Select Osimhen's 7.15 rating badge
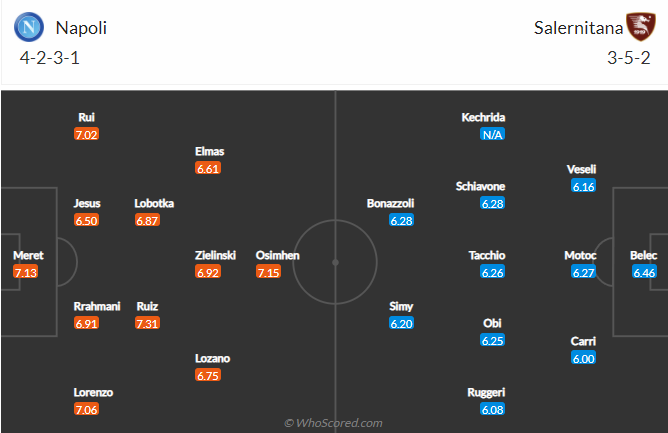The image size is (668, 433). click(268, 272)
